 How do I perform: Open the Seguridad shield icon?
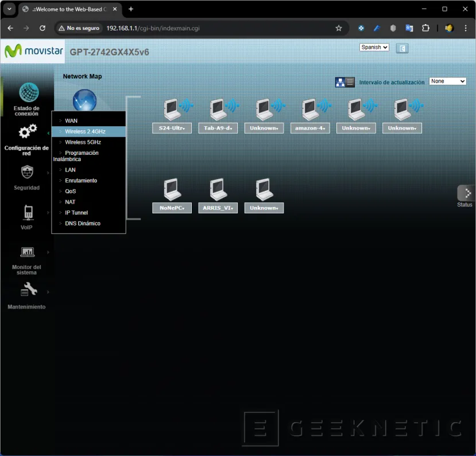(27, 172)
